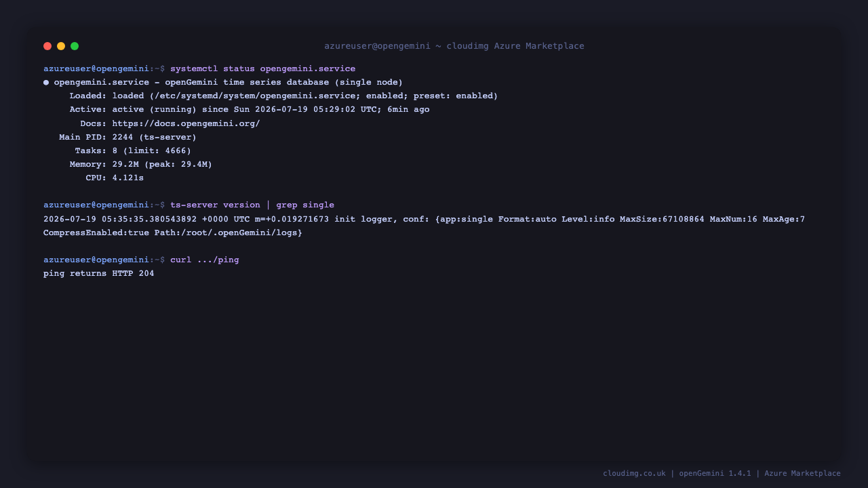
Task: Click the CPU 4.121s value
Action: pyautogui.click(x=128, y=178)
